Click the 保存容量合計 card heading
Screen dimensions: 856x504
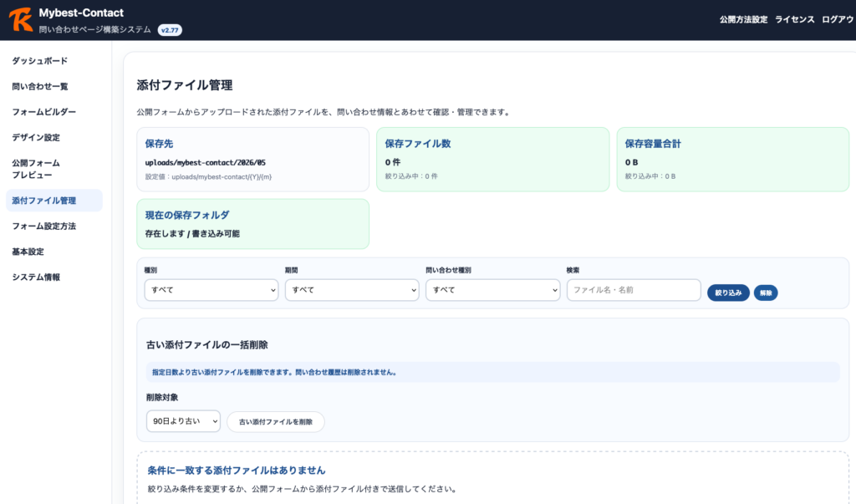[x=653, y=144]
